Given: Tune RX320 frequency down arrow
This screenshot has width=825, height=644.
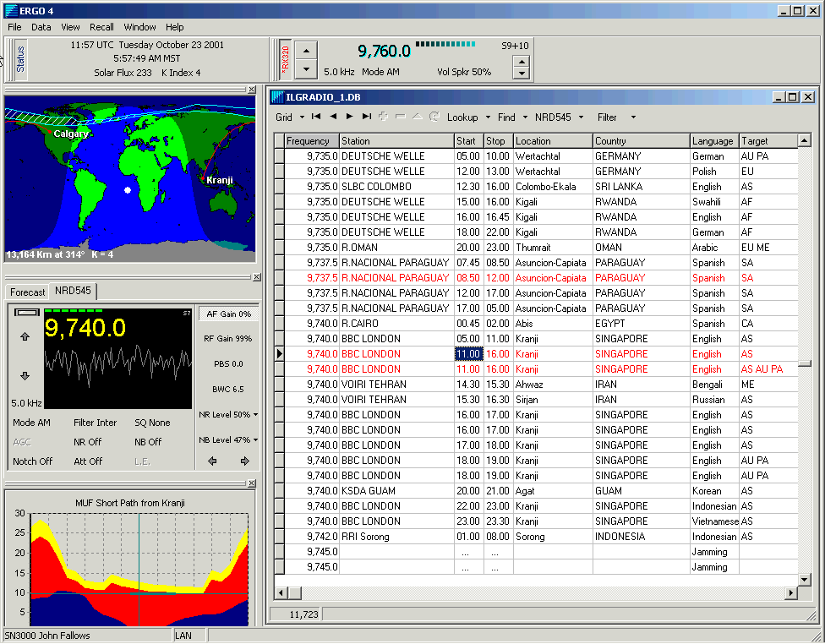Looking at the screenshot, I should coord(306,69).
